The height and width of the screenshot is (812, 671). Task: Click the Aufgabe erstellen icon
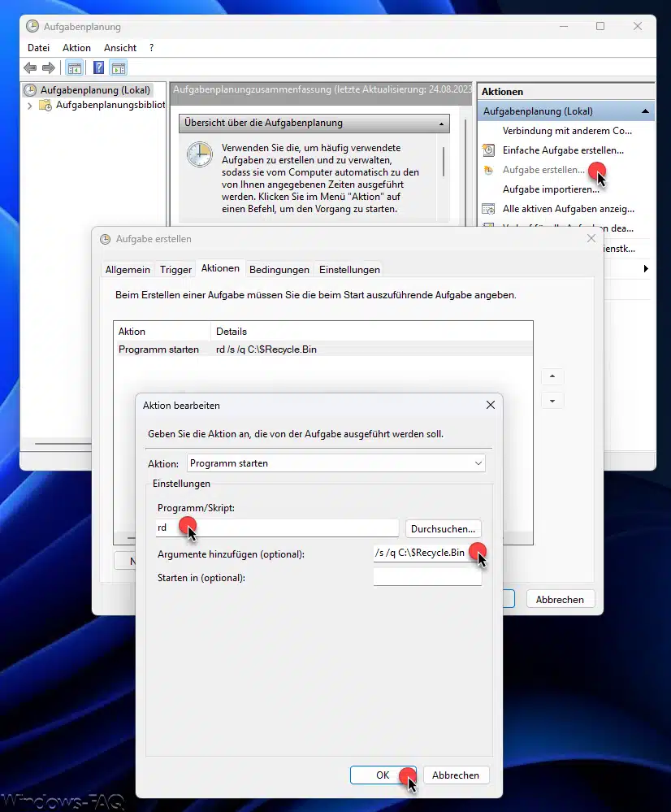click(x=488, y=170)
